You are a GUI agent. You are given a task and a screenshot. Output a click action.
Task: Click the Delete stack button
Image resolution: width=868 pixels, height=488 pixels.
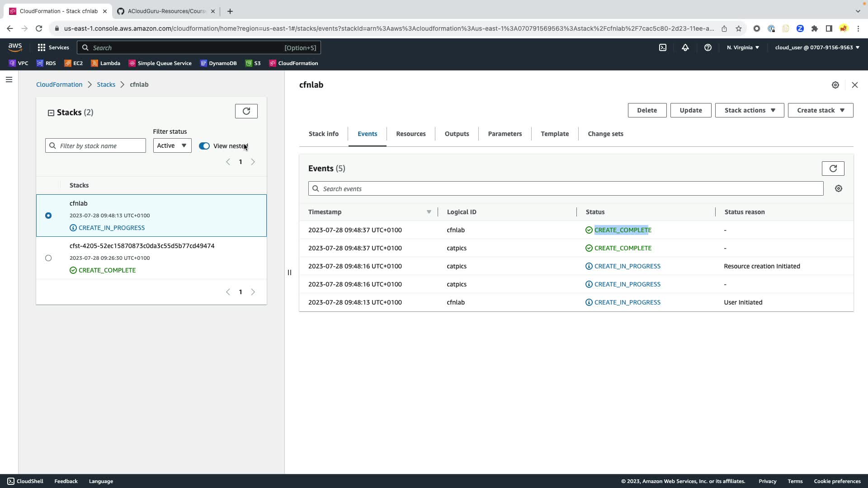(646, 110)
